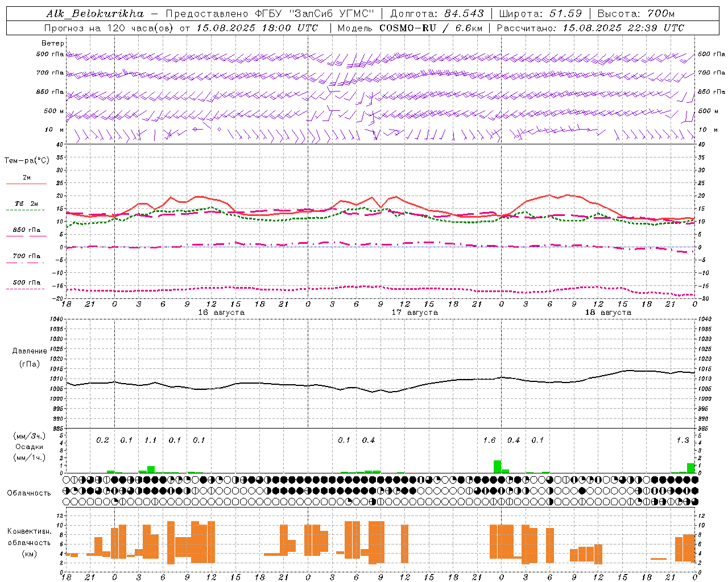Click the 500 гПа temperature legend line

tap(26, 289)
